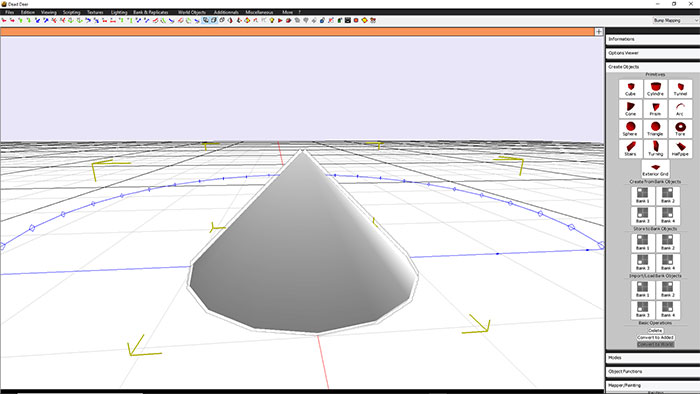Open the Bump Mapping dropdown
700x394 pixels.
tap(675, 21)
